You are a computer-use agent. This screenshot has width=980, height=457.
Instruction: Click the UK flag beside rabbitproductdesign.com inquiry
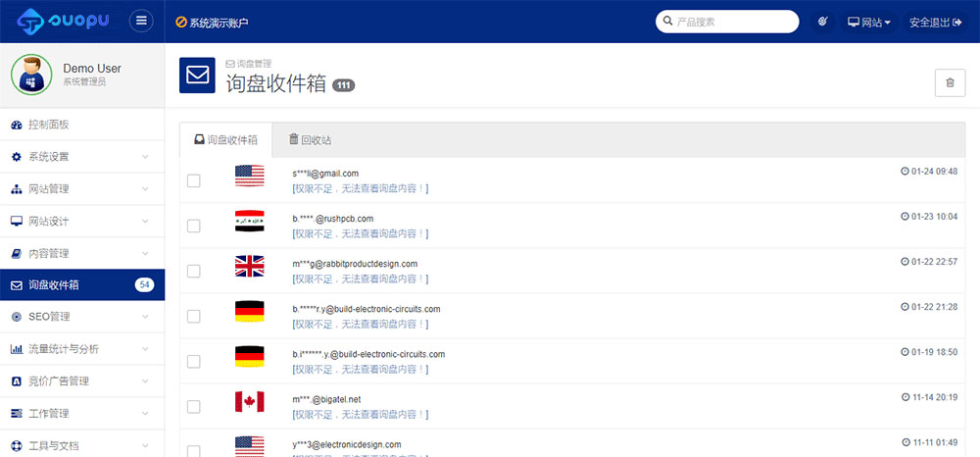[x=249, y=266]
